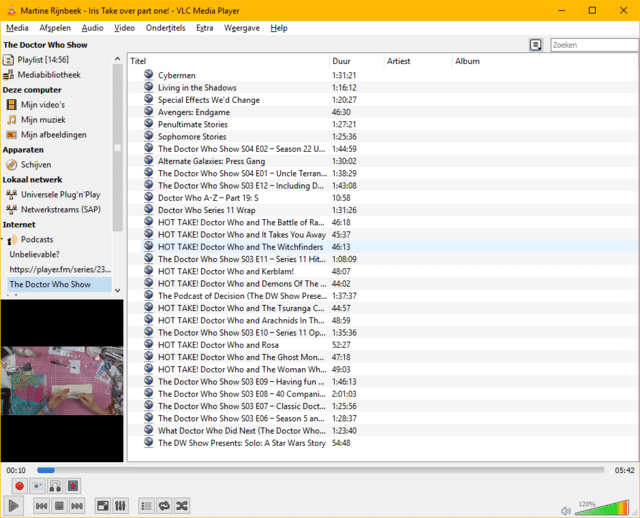Skip to next media item
Viewport: 640px width, 518px height.
tap(77, 506)
